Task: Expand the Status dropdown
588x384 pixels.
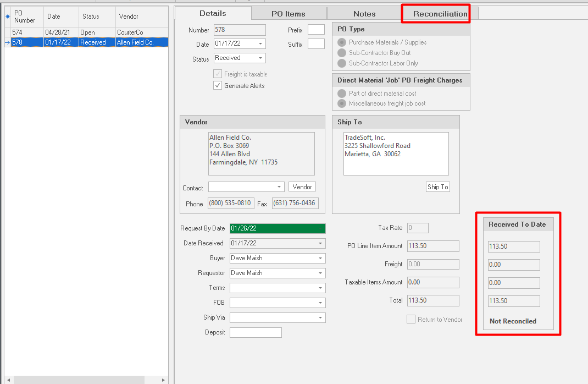Action: pos(260,58)
